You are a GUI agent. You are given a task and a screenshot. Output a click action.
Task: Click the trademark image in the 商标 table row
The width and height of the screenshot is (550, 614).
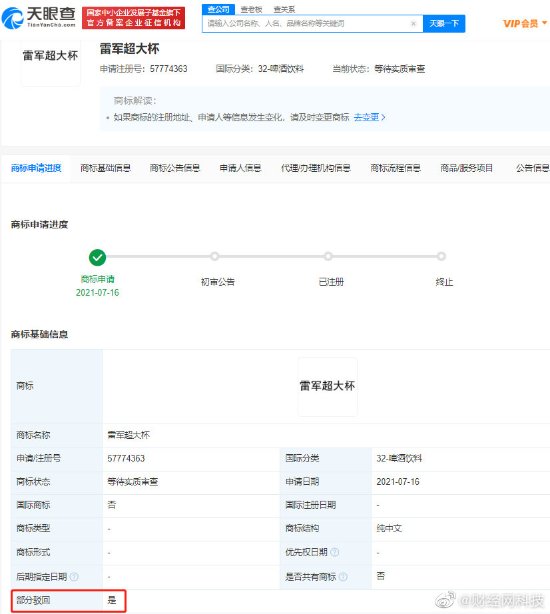327,386
